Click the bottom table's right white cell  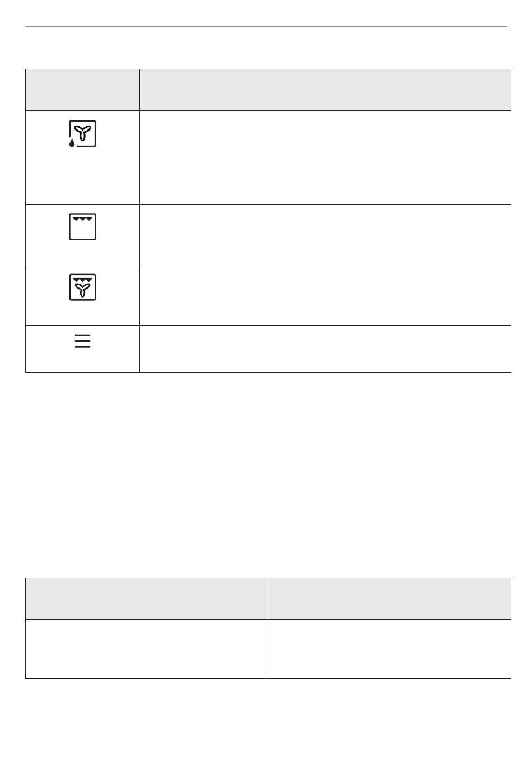coord(390,649)
